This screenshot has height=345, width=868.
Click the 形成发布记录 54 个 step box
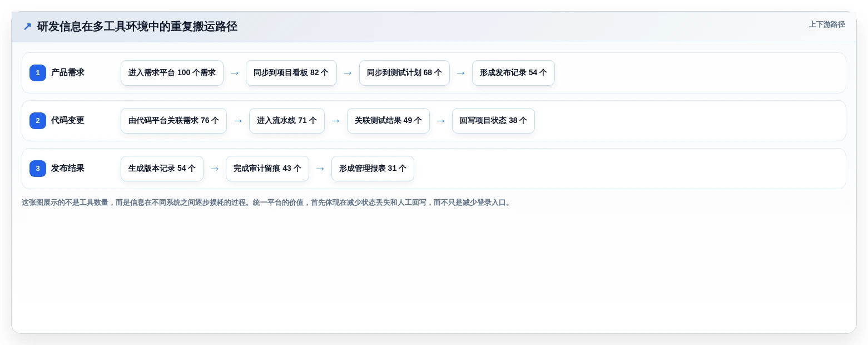[513, 73]
